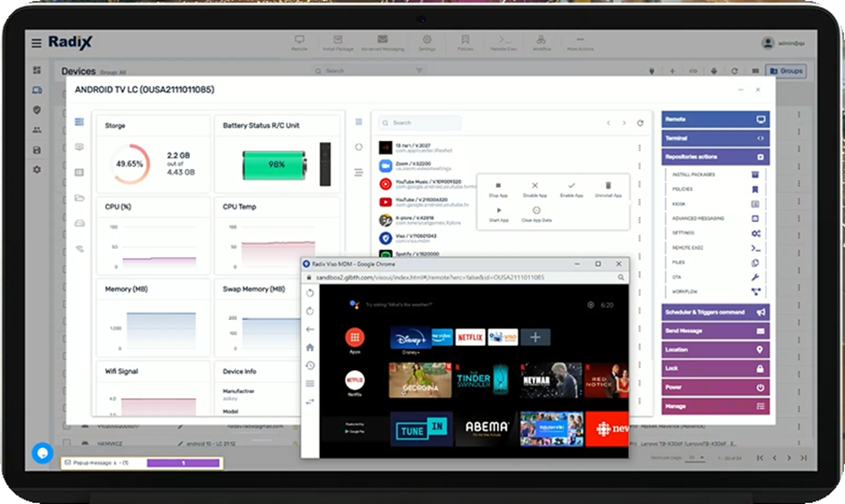The height and width of the screenshot is (504, 845).
Task: Open the three-dot menu for Zoom app
Action: point(640,166)
